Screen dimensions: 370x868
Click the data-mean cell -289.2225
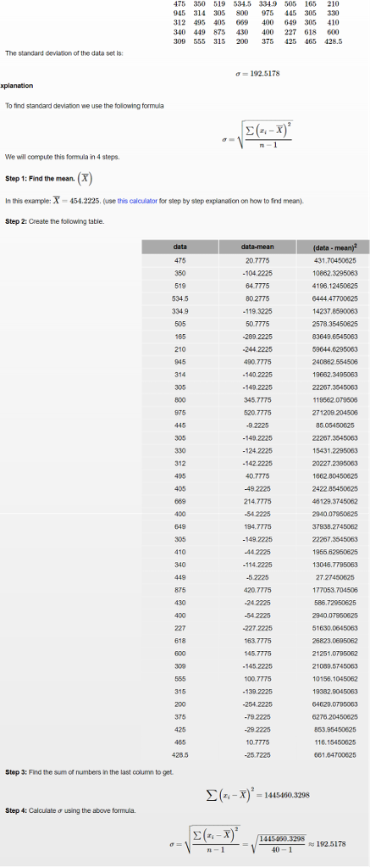(257, 336)
